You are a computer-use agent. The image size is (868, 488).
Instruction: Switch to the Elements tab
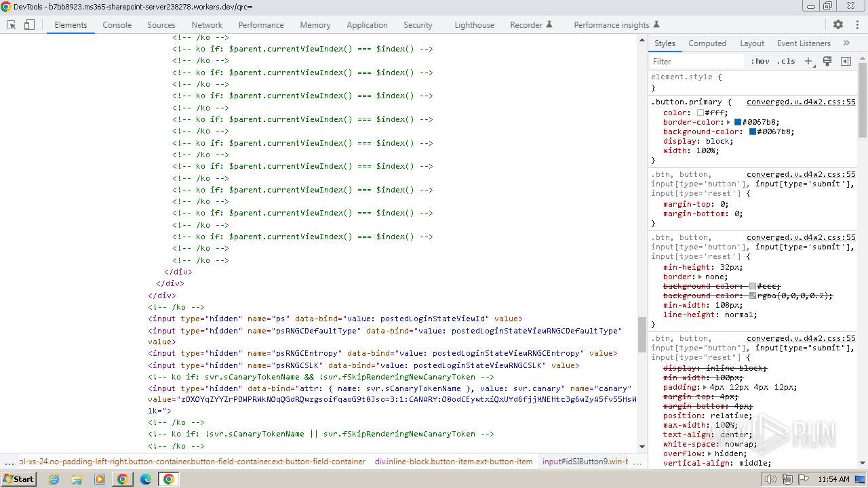(71, 24)
